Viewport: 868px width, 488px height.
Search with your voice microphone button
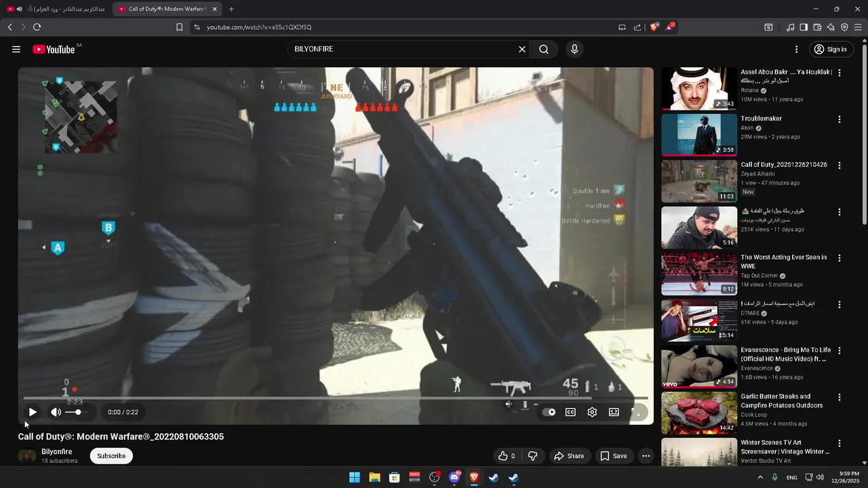click(574, 49)
